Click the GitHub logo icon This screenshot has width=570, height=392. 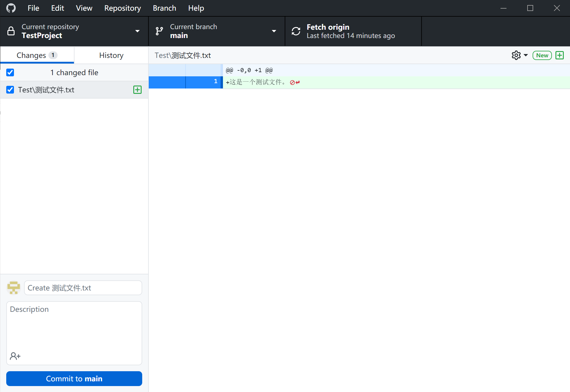click(x=11, y=8)
